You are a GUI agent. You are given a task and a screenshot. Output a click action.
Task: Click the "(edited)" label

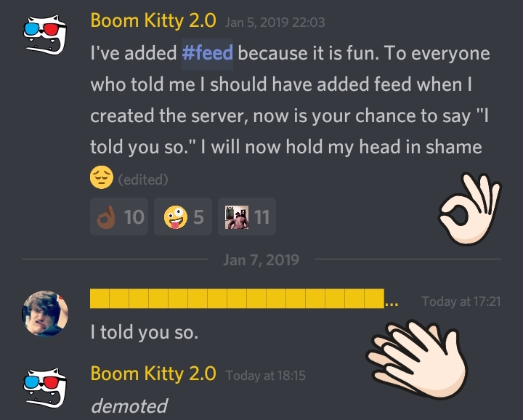pyautogui.click(x=142, y=179)
